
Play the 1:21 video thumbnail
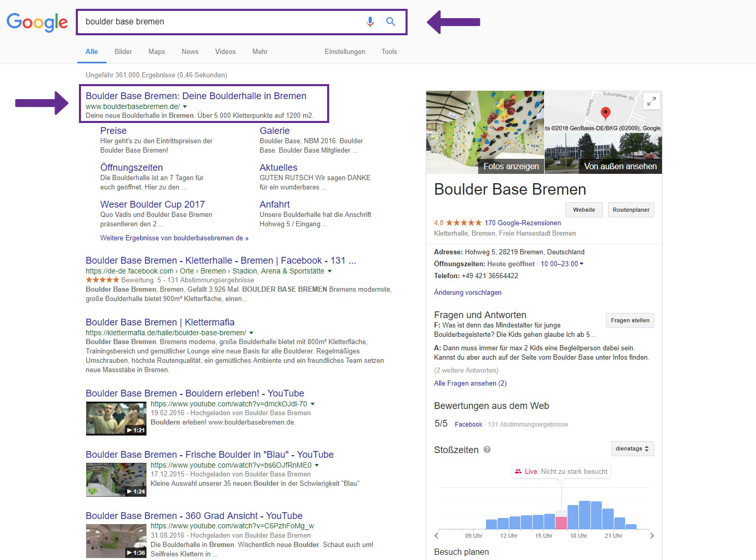(x=116, y=418)
